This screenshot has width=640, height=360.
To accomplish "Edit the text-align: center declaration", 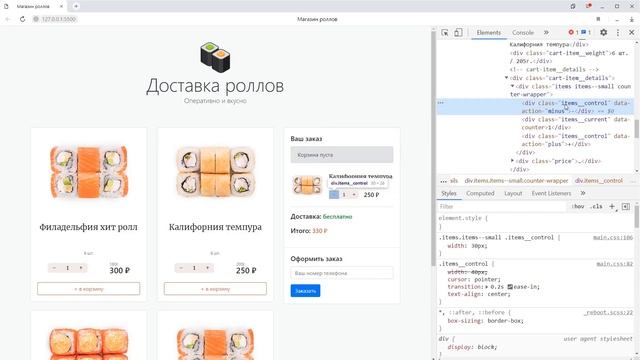I will pos(479,294).
